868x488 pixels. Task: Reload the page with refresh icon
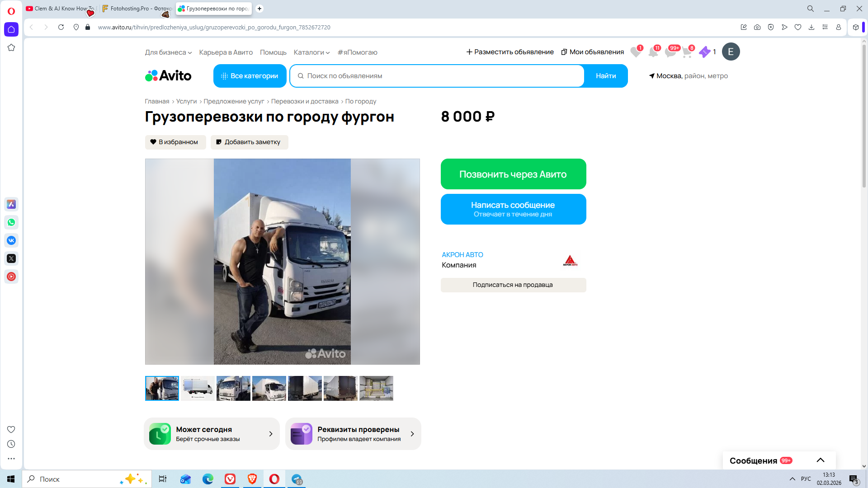(61, 28)
